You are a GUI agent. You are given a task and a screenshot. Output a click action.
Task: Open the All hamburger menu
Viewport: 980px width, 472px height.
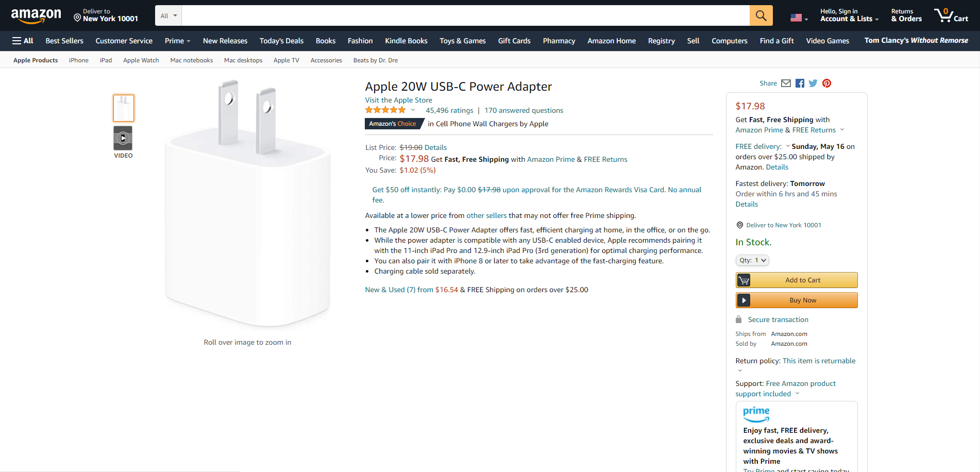23,41
